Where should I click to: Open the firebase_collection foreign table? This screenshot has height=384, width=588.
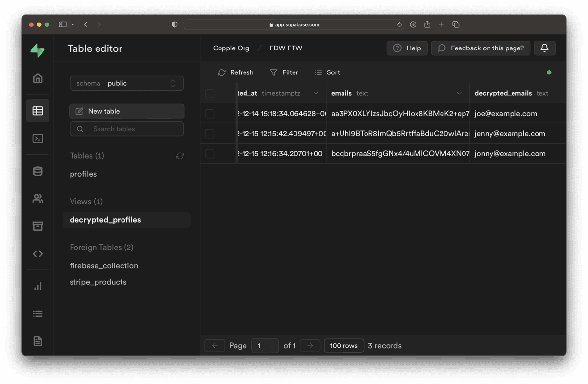104,266
